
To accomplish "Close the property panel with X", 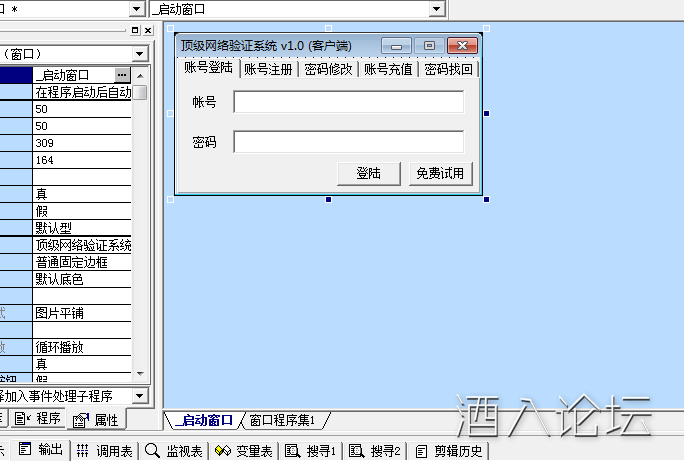I will (x=148, y=30).
